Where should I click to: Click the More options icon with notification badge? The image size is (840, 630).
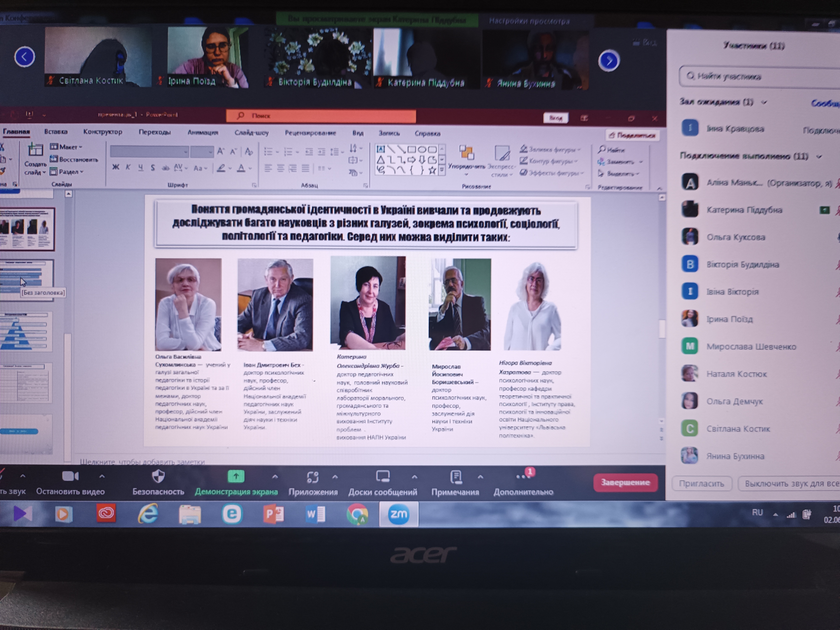click(x=523, y=476)
